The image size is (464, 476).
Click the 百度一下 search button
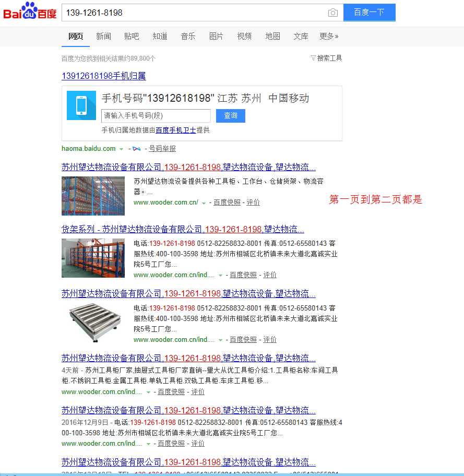click(x=369, y=13)
